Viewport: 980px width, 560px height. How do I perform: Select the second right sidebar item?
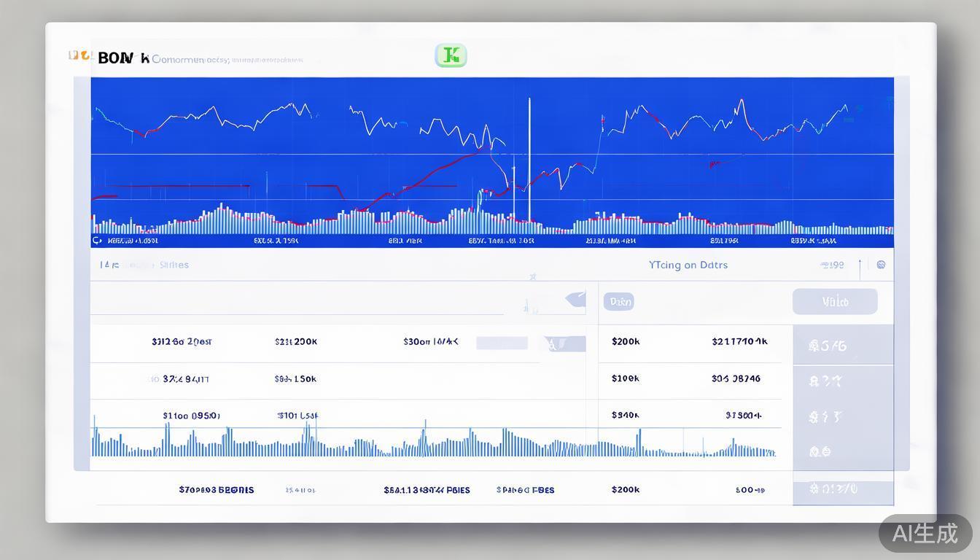825,381
